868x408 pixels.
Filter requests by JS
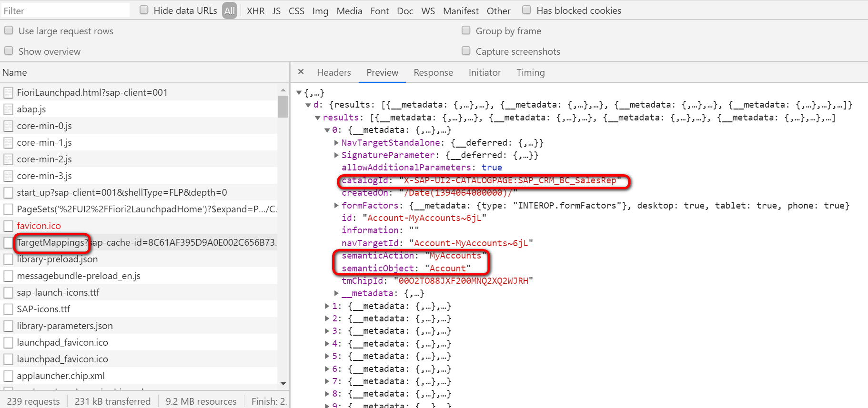click(x=276, y=10)
